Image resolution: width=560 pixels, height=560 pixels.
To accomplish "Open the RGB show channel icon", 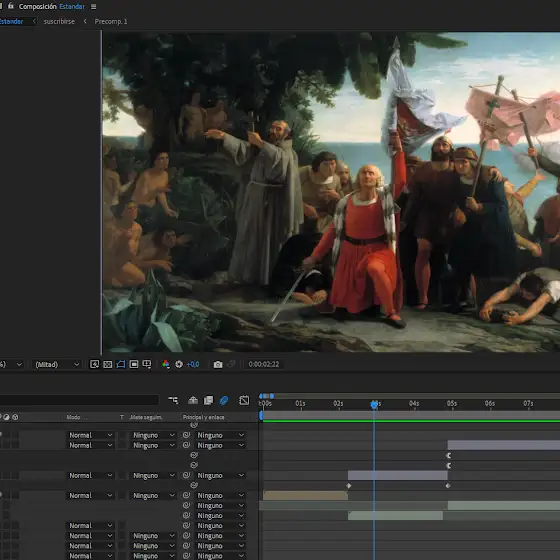I will point(165,364).
